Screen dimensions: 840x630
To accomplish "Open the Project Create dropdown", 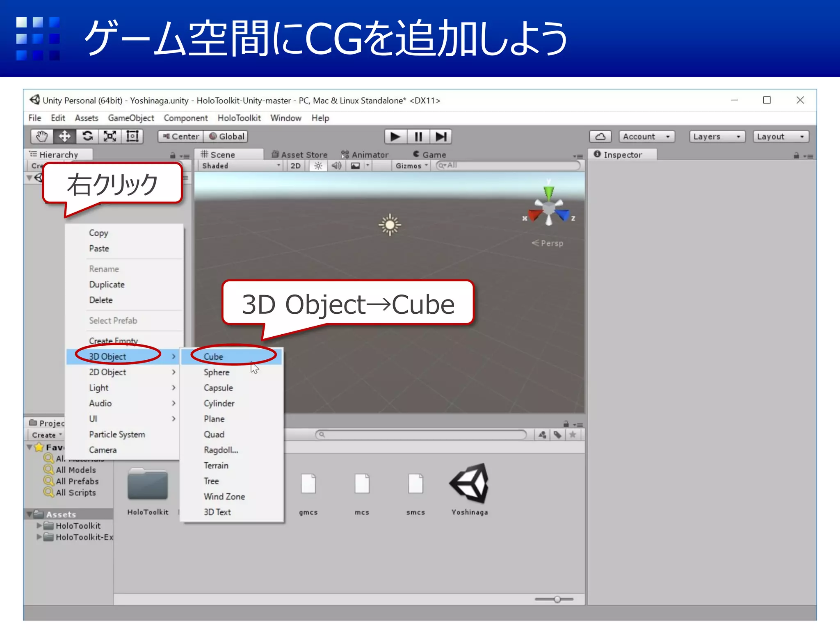I will (x=47, y=435).
